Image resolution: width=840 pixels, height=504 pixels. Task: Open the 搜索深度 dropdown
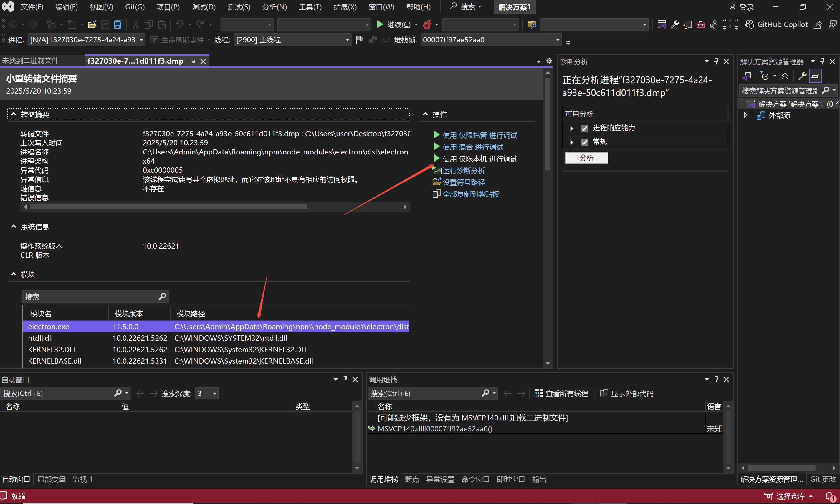tap(214, 393)
